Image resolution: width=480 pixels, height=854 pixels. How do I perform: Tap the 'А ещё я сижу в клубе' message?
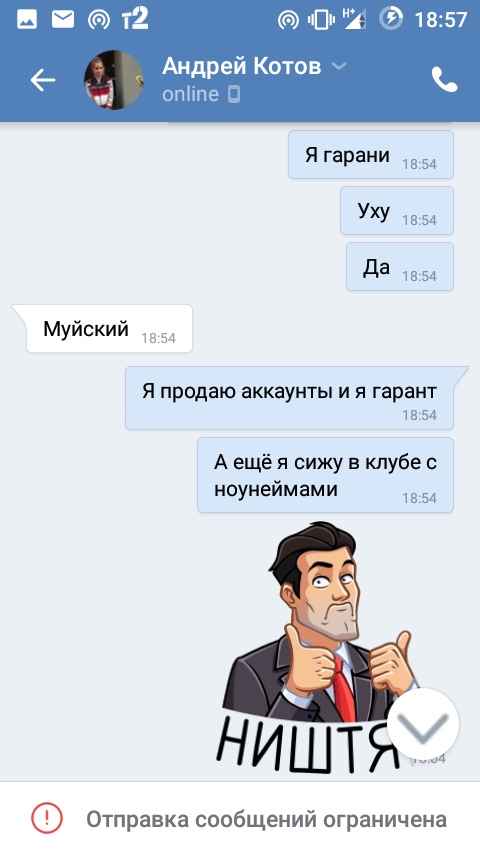[x=325, y=475]
